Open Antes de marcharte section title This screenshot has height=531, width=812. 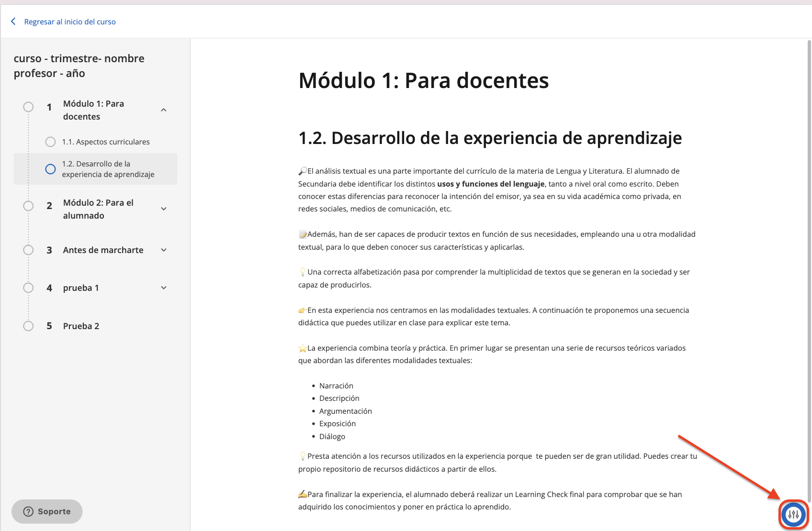(103, 250)
